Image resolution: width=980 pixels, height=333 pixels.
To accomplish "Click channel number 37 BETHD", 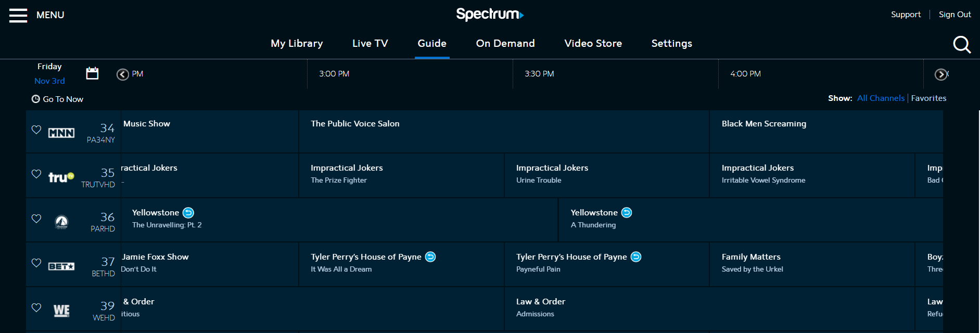I will [x=104, y=266].
